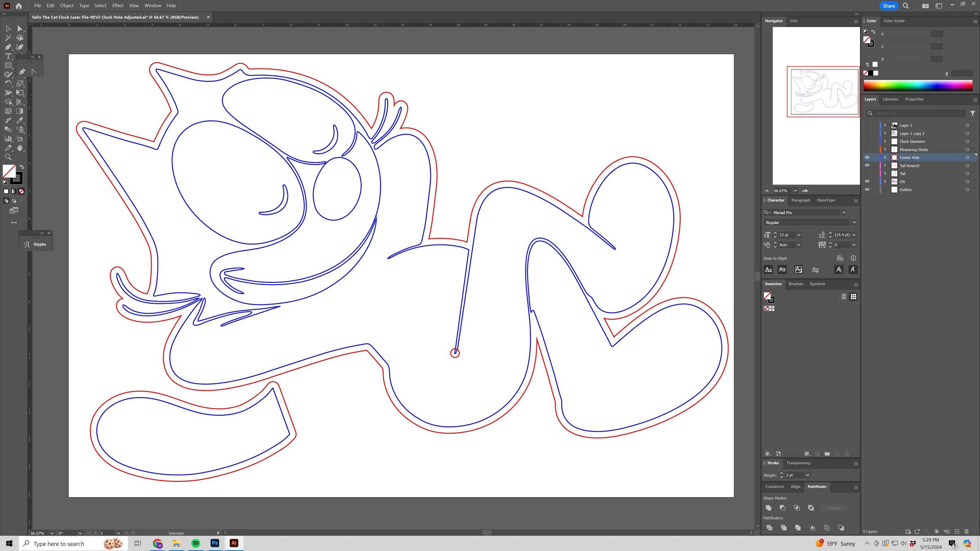Select the Hand tool

coord(20,148)
